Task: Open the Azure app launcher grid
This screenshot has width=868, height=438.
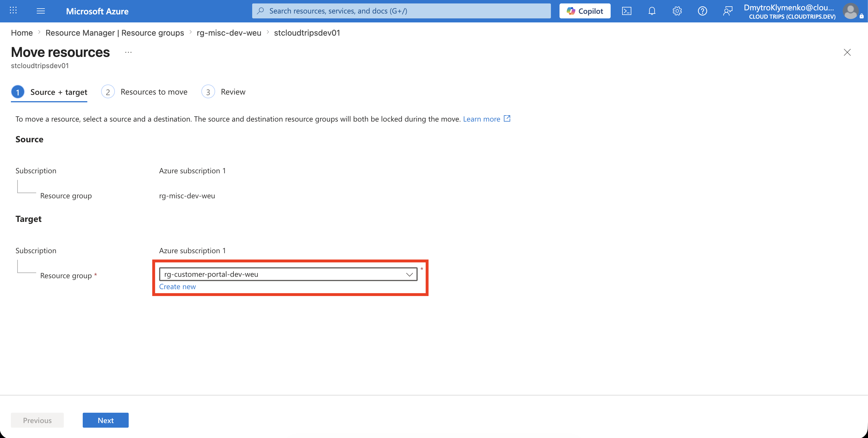Action: pos(13,11)
